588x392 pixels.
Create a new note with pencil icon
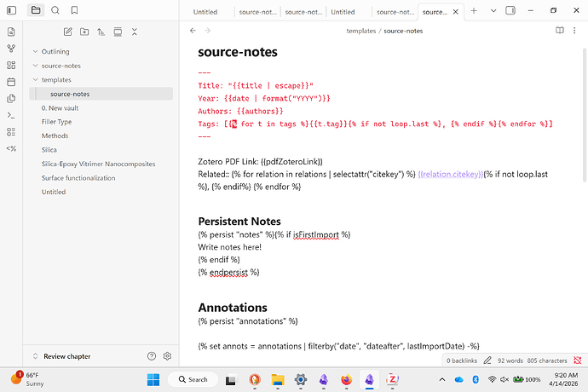point(68,32)
